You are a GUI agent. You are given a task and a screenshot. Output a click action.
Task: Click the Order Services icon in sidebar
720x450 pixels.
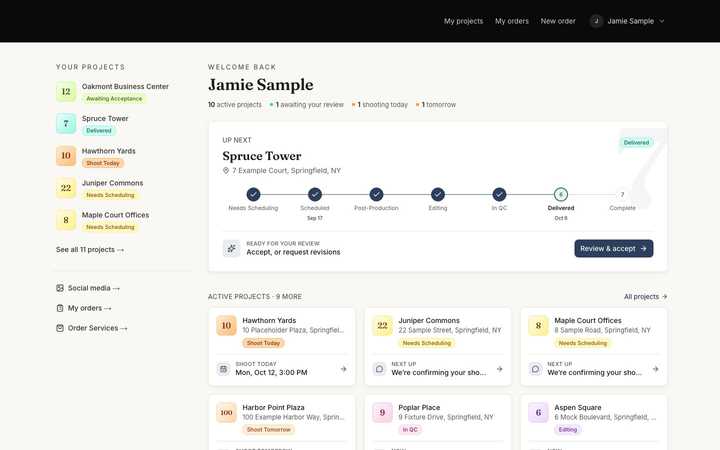point(60,328)
